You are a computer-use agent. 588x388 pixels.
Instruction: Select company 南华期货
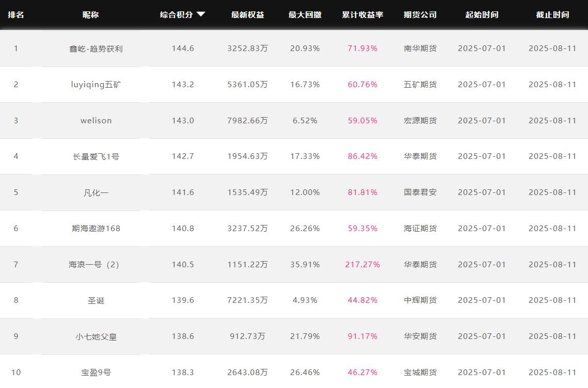420,48
